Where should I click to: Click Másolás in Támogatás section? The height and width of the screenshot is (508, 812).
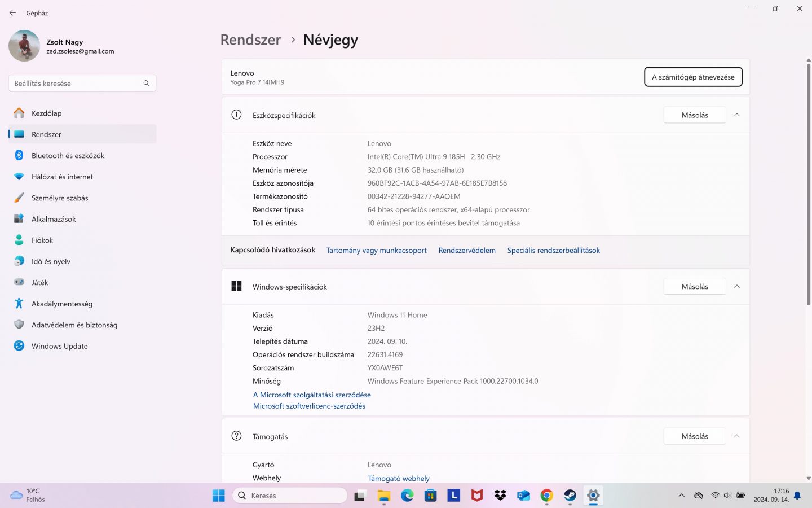[x=695, y=436]
